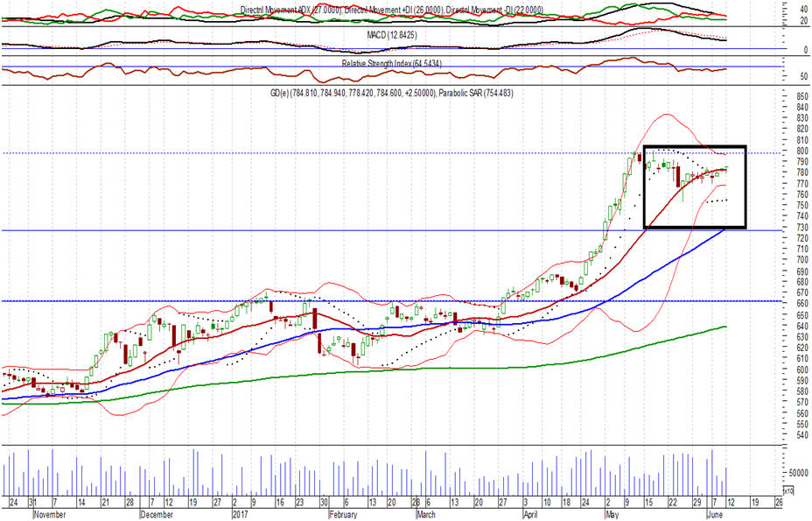Click the April month label

click(530, 515)
